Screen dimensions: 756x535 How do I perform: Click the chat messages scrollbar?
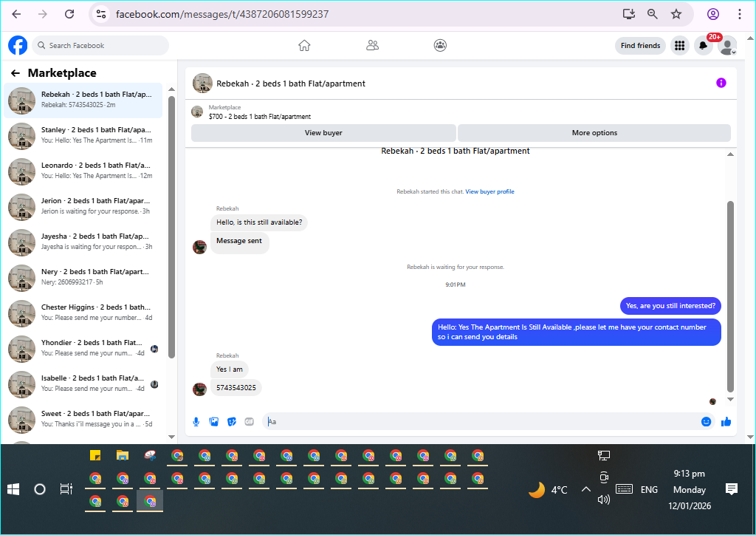point(730,296)
